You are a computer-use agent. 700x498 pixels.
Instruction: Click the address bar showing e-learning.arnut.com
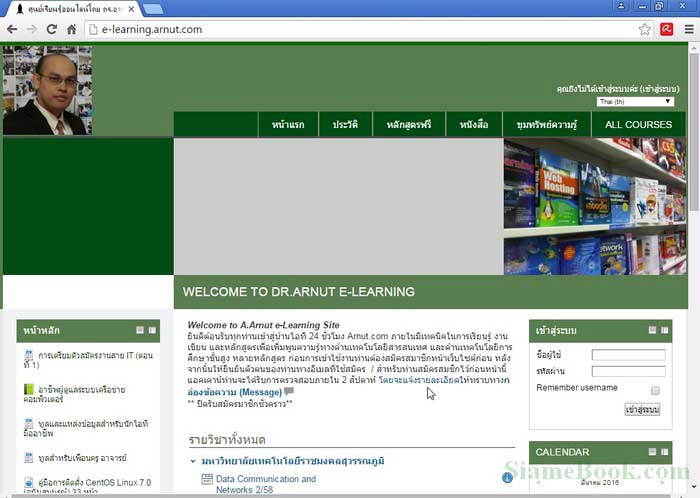click(x=362, y=29)
